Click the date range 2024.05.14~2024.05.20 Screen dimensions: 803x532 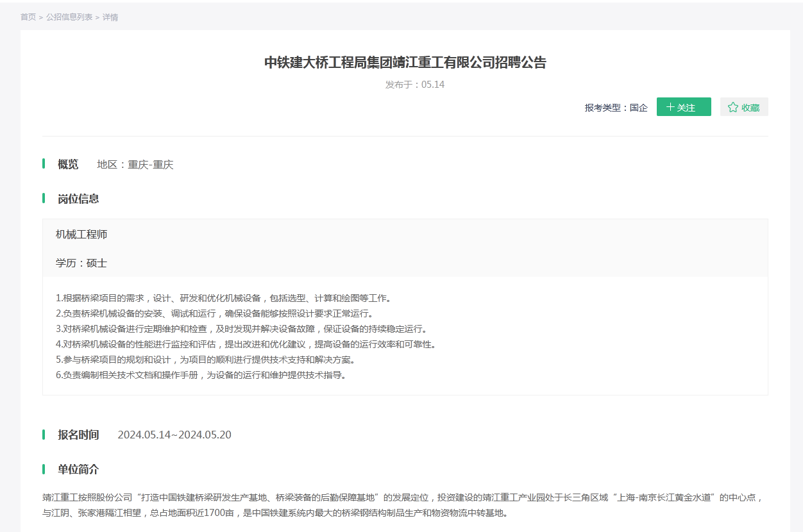174,435
